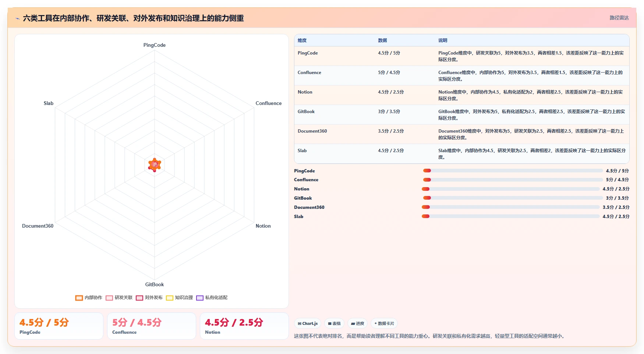Viewport: 644px width, 354px height.
Task: Click the 维度 column header
Action: (x=302, y=41)
